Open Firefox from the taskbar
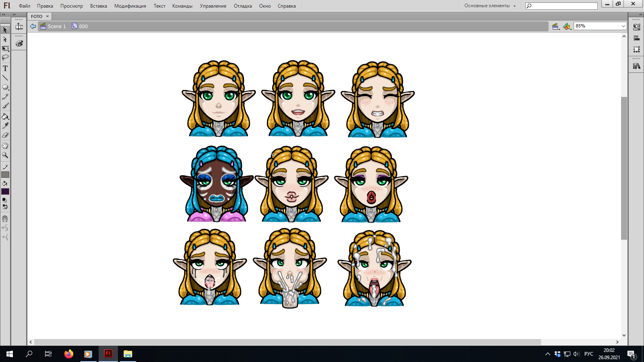 [69, 354]
